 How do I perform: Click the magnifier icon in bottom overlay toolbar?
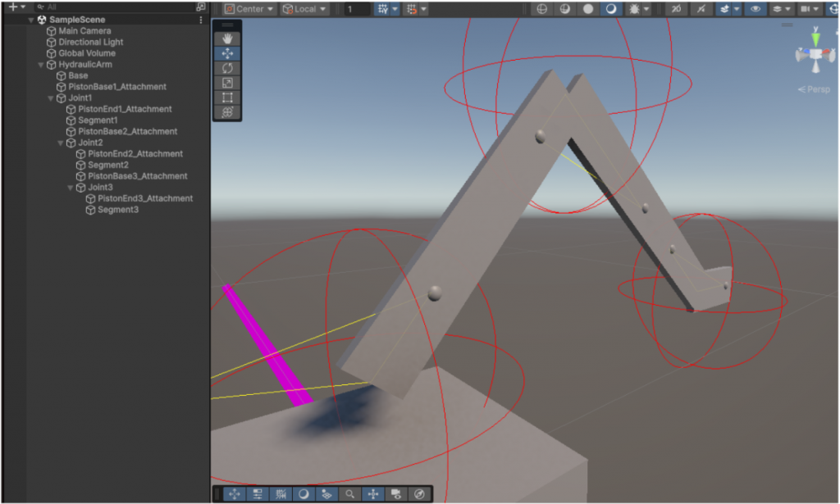coord(350,494)
